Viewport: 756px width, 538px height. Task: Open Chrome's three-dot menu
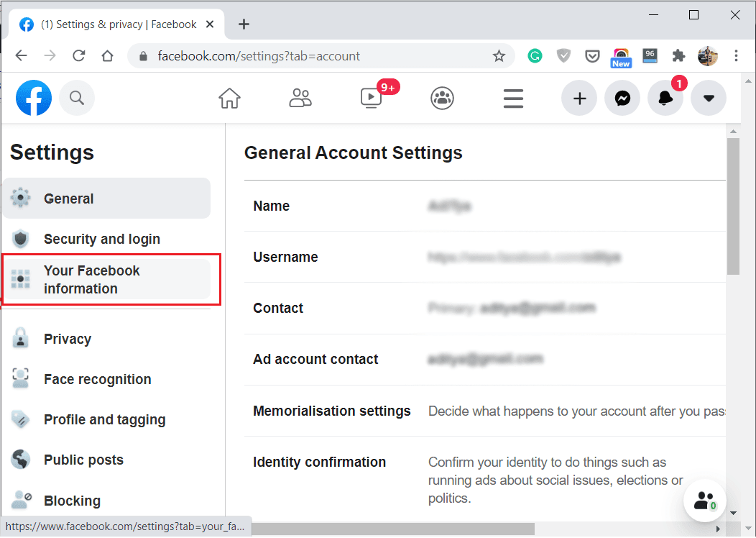[735, 55]
